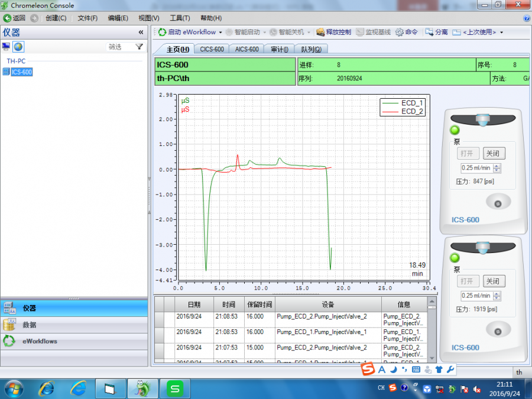Click the upper pump green status indicator
The height and width of the screenshot is (399, 532).
(x=455, y=130)
